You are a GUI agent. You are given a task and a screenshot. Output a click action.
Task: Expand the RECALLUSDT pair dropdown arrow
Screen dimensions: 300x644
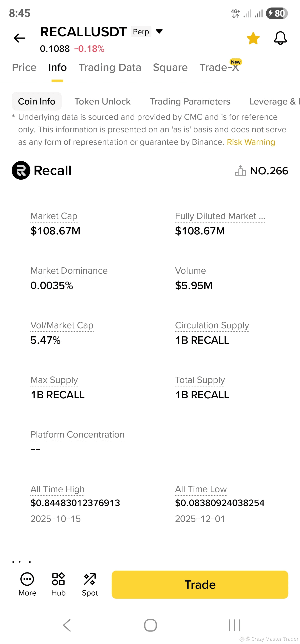tap(159, 31)
